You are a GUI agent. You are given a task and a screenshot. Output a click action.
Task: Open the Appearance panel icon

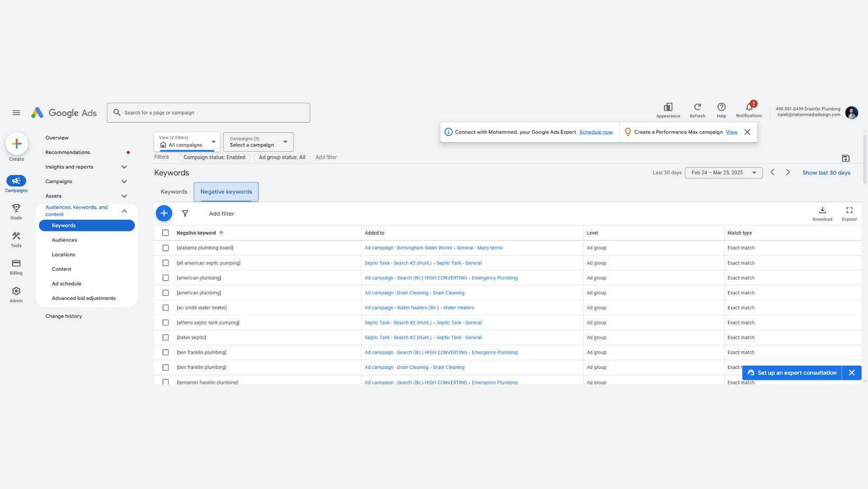[667, 108]
